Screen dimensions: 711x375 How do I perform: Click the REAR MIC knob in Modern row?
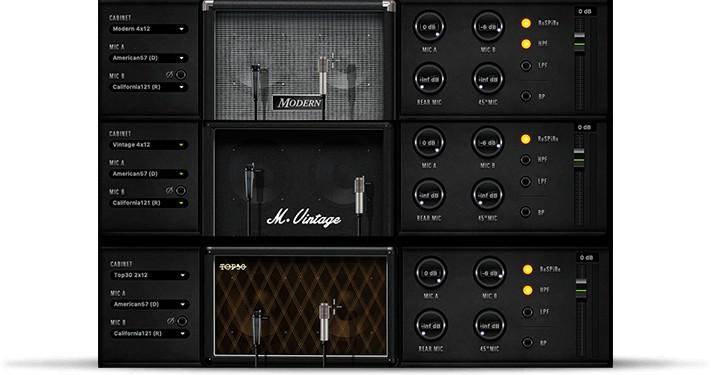pos(429,79)
